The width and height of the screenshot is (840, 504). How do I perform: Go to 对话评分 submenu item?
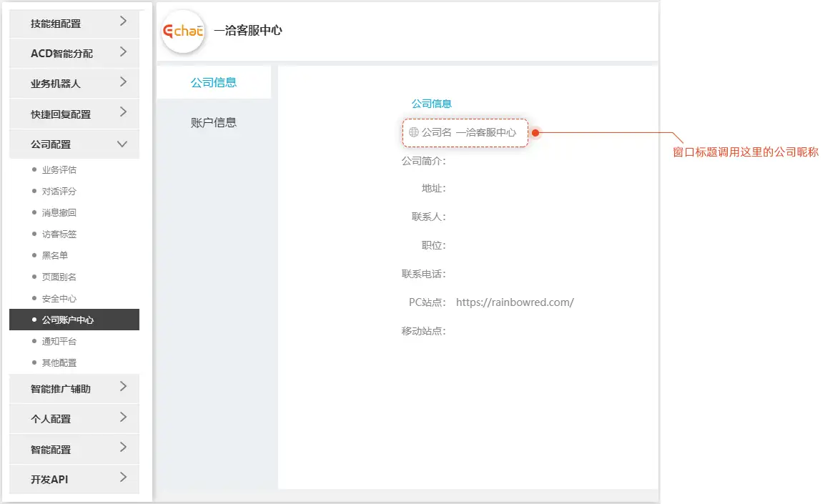[x=59, y=191]
